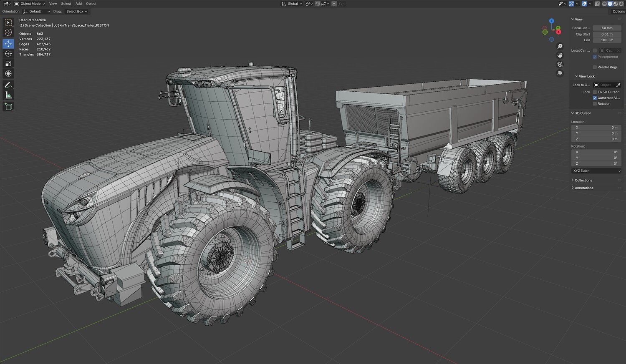Viewport: 626px width, 364px height.
Task: Open viewport object visibility dropdown (eye icon)
Action: (562, 4)
